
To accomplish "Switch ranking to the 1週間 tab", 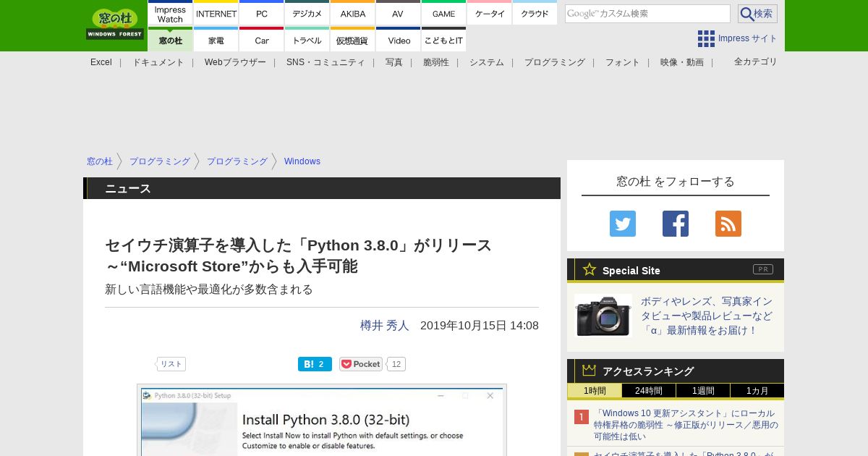I will [x=703, y=391].
